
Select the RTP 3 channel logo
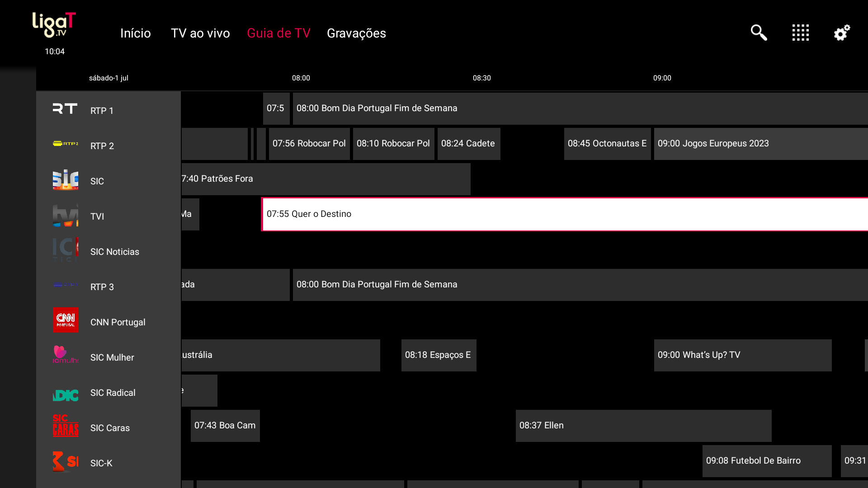click(66, 285)
